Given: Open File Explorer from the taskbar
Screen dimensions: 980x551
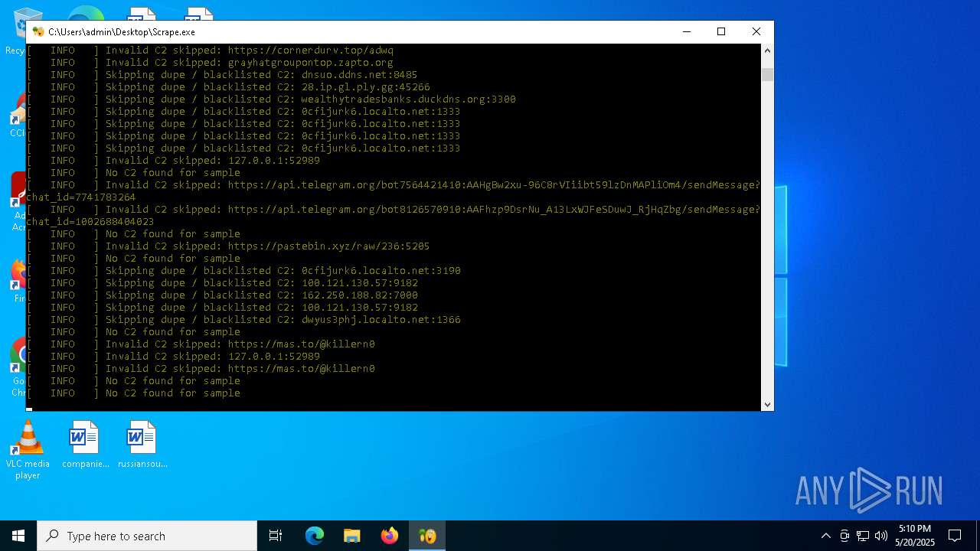Looking at the screenshot, I should click(x=352, y=536).
